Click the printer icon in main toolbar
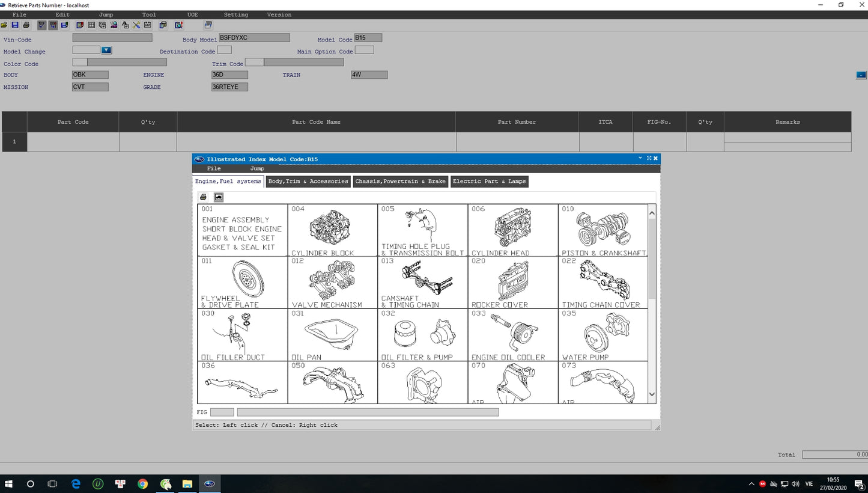This screenshot has width=868, height=493. 26,25
